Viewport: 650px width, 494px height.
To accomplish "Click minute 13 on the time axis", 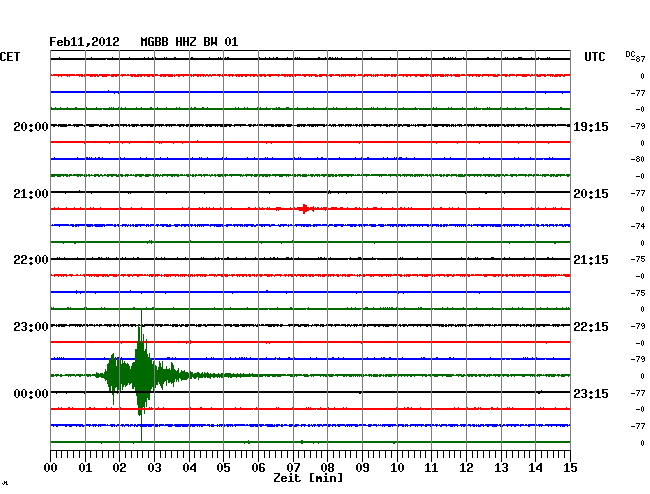I will click(x=501, y=468).
